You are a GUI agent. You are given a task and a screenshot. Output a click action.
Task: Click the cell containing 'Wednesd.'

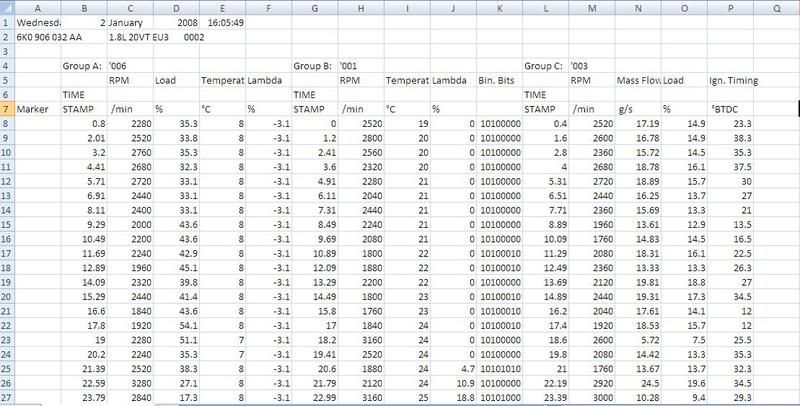[38, 23]
